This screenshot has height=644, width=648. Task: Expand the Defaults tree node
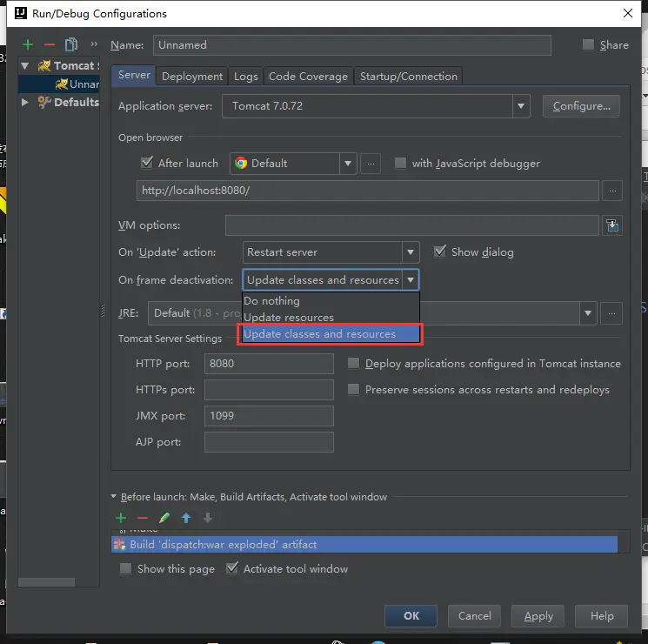(25, 102)
